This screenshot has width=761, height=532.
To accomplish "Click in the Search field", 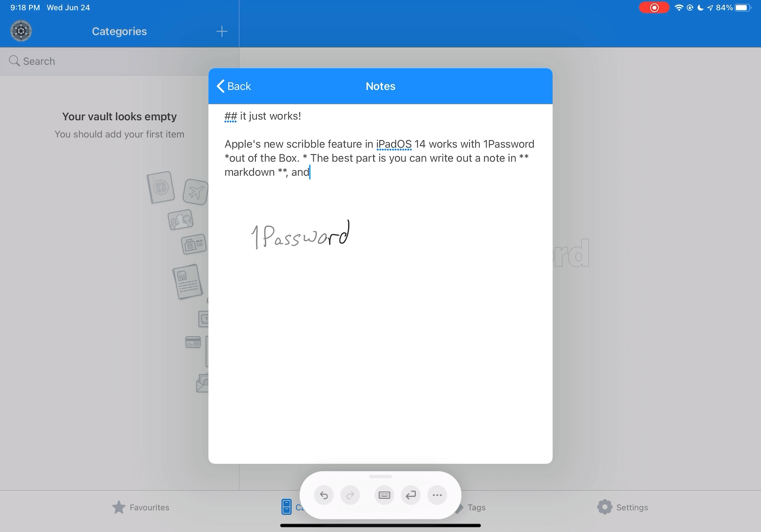I will click(119, 61).
